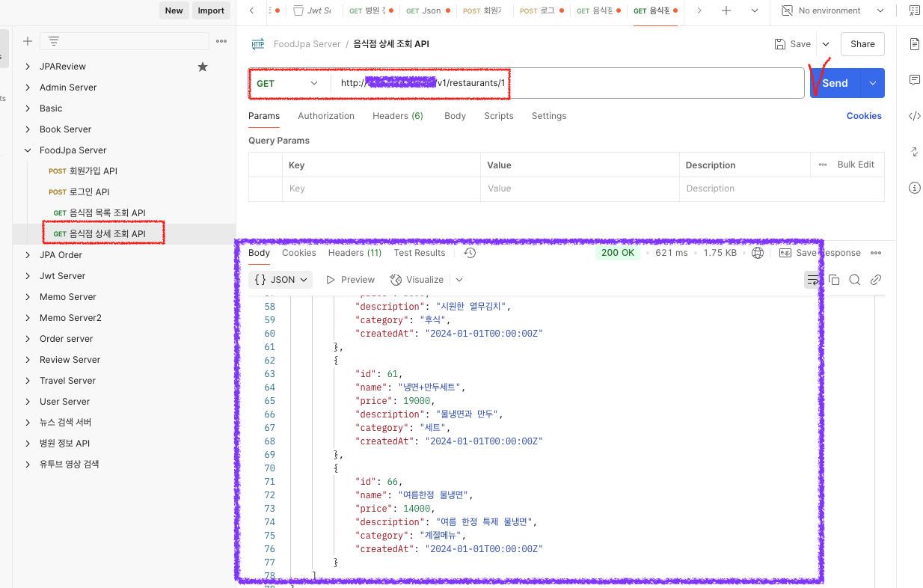The width and height of the screenshot is (923, 588).
Task: Click the Import button
Action: [211, 10]
